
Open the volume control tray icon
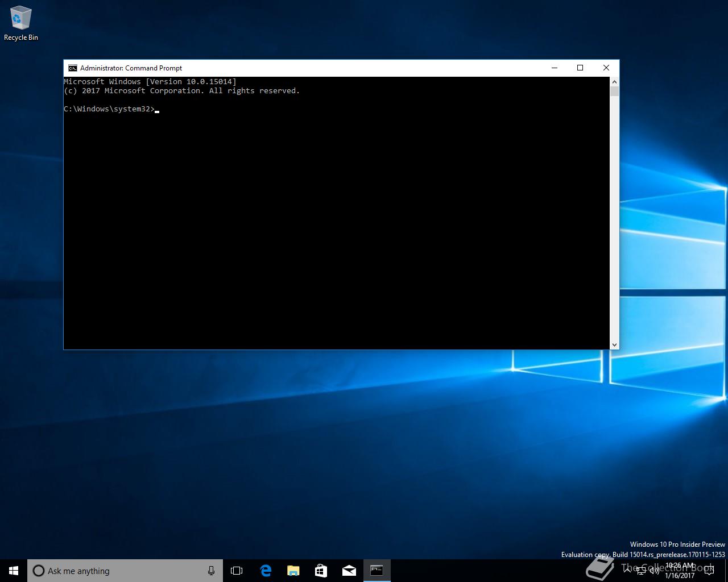click(x=655, y=571)
